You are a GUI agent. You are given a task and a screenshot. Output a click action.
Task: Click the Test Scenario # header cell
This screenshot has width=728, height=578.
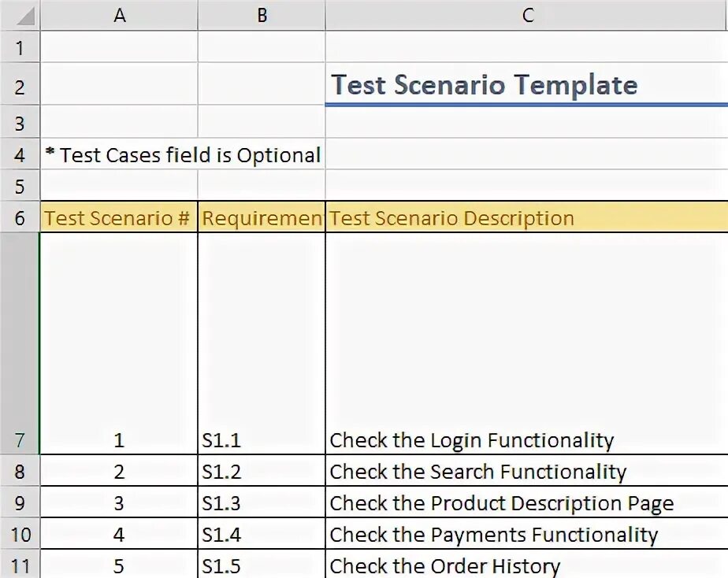118,218
